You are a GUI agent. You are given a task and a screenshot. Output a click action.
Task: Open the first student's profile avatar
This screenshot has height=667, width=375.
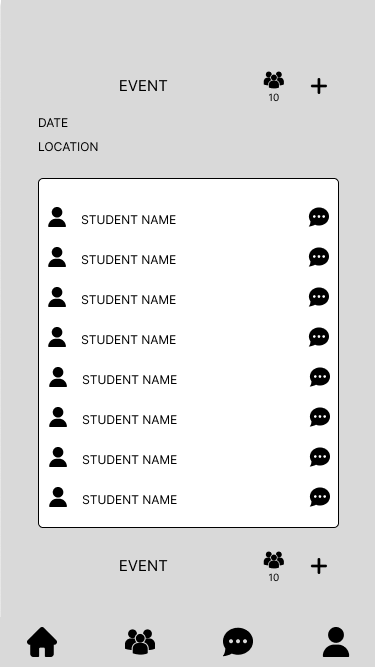tap(57, 217)
